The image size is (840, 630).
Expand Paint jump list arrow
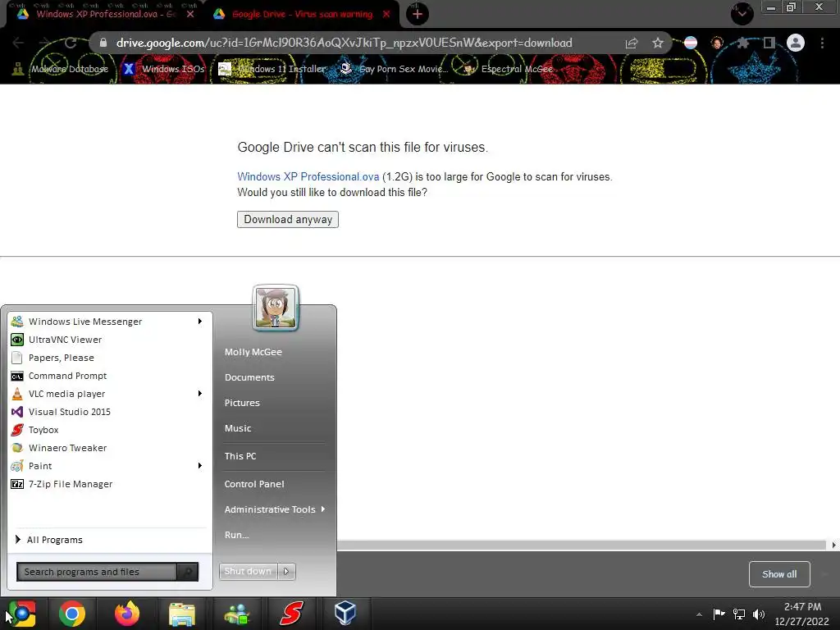[x=200, y=466]
